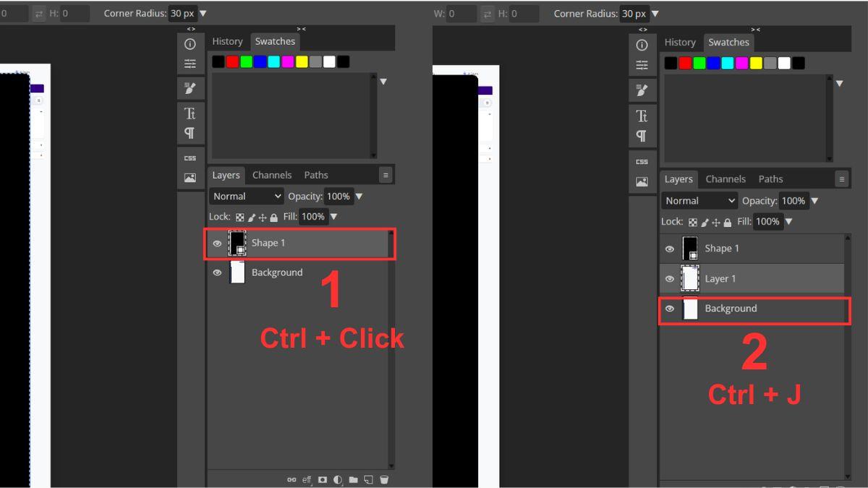
Task: Open the CSS panel icon
Action: (190, 158)
